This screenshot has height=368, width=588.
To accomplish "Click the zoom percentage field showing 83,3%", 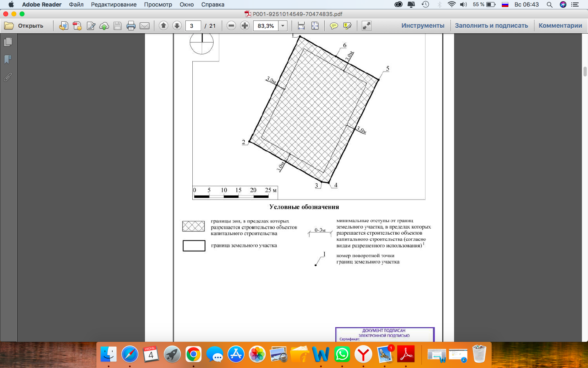I will 266,26.
